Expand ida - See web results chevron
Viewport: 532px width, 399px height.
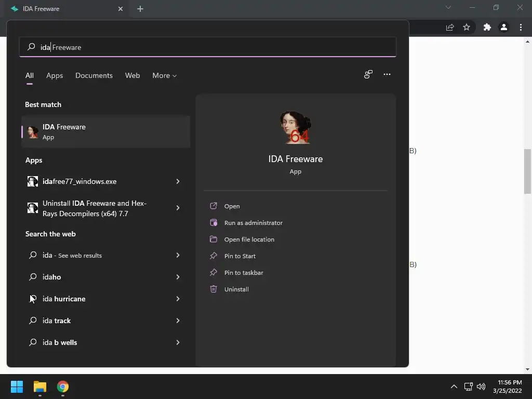click(178, 255)
